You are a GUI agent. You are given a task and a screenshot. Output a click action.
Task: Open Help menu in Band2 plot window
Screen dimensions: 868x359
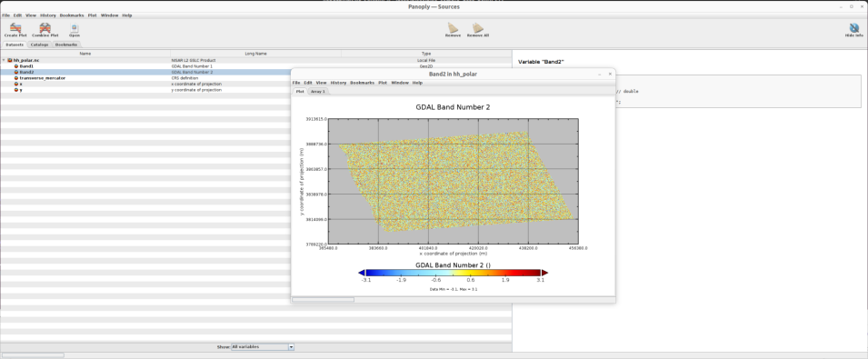coord(417,83)
